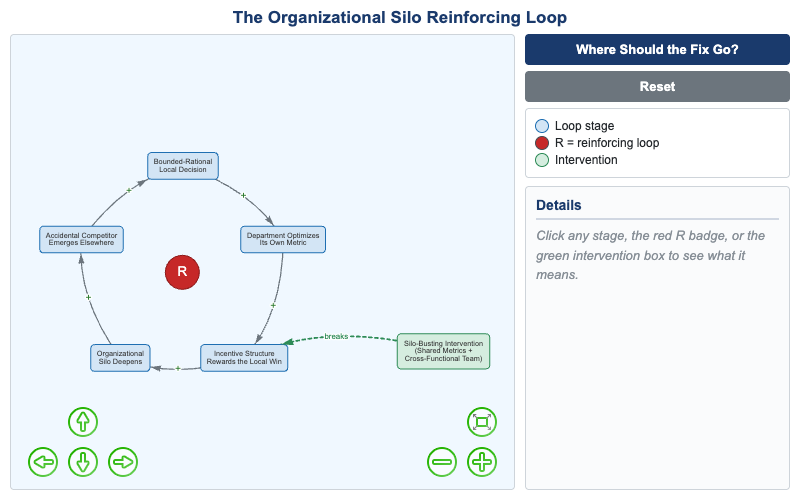Select the Accidental Competitor Emerges Elsewhere node

(81, 239)
